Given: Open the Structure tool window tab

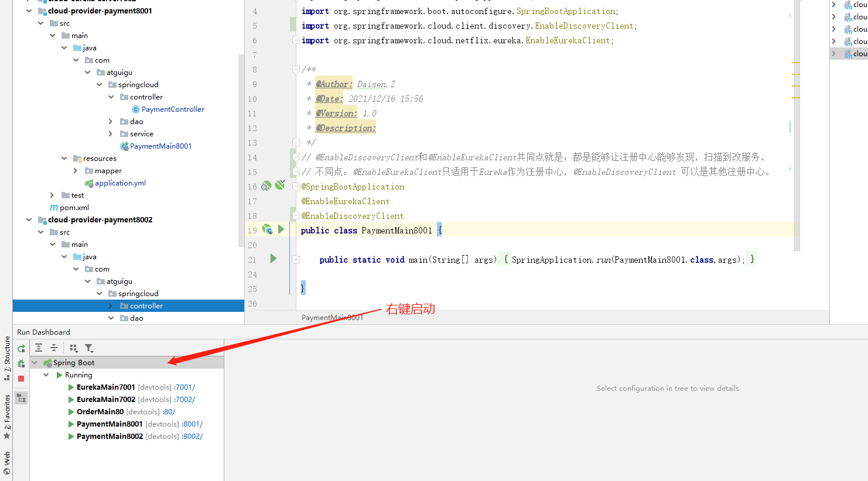Looking at the screenshot, I should [7, 358].
